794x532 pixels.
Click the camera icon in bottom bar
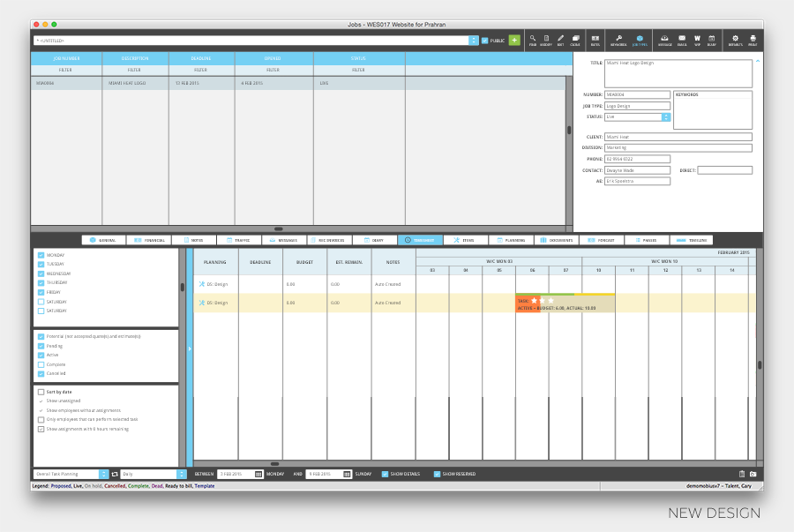[x=753, y=475]
